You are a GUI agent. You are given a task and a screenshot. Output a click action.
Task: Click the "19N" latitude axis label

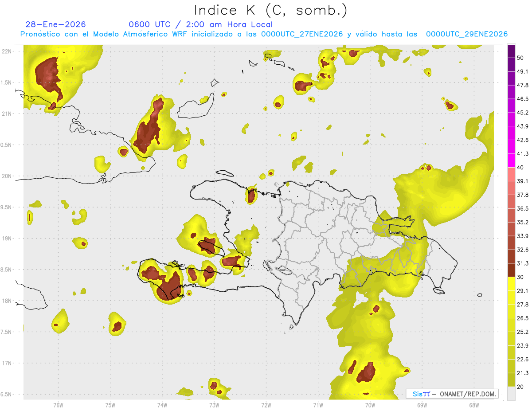pyautogui.click(x=6, y=238)
